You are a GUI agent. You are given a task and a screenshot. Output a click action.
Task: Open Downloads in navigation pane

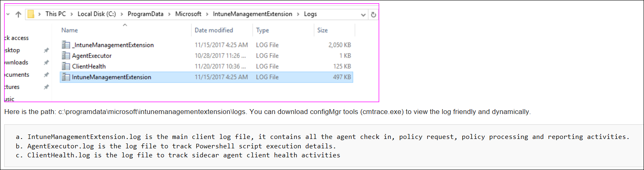pyautogui.click(x=16, y=63)
